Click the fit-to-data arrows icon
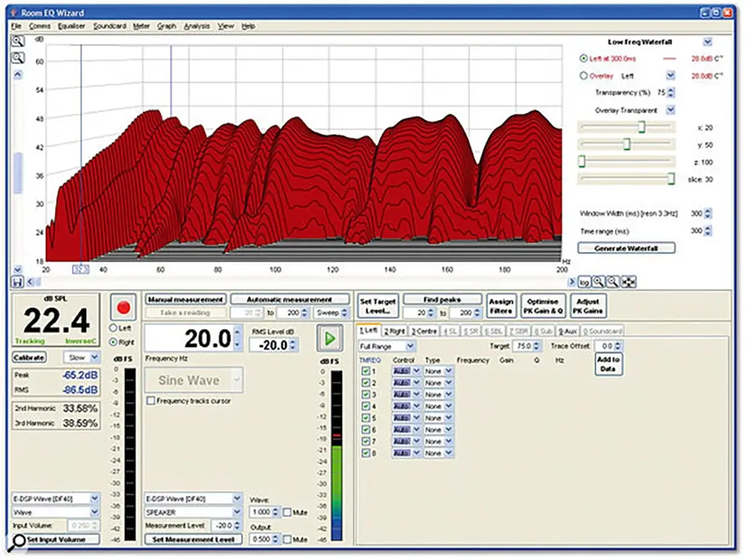The image size is (745, 560). pyautogui.click(x=629, y=282)
